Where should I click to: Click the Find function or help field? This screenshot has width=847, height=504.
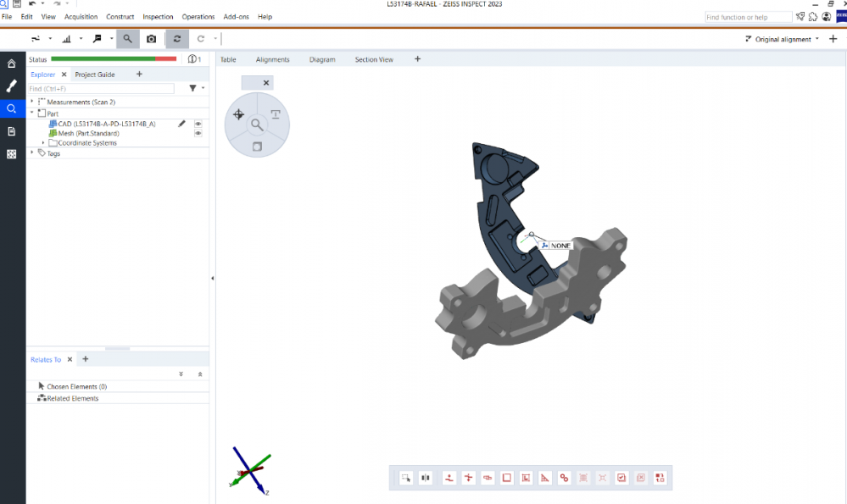pyautogui.click(x=748, y=17)
